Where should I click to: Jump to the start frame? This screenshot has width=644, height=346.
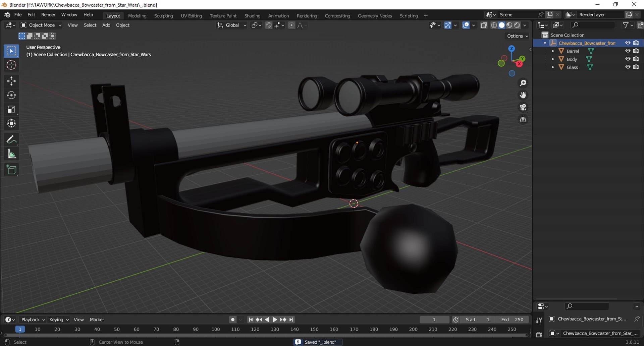click(251, 320)
